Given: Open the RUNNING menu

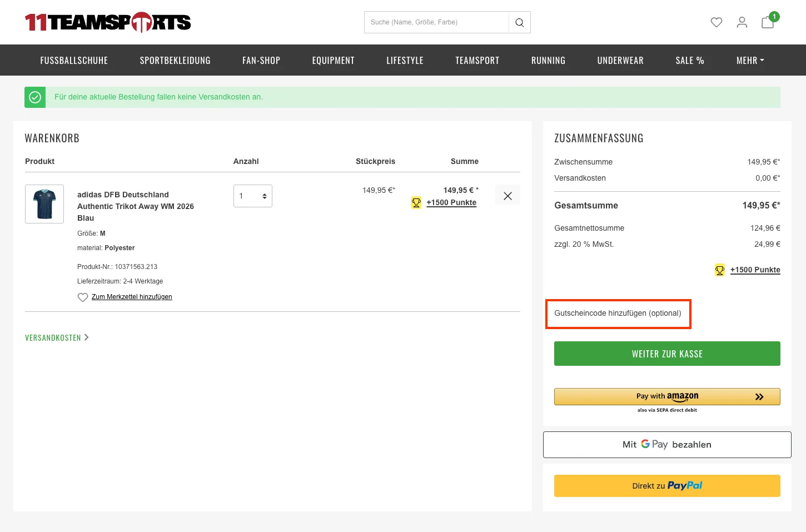Looking at the screenshot, I should [548, 60].
